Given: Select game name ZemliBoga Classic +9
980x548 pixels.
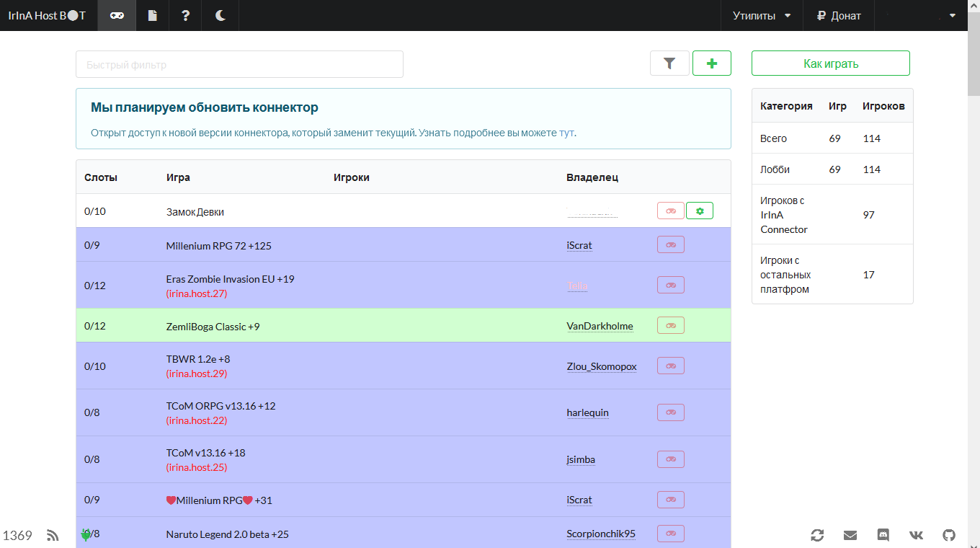Looking at the screenshot, I should [x=213, y=327].
